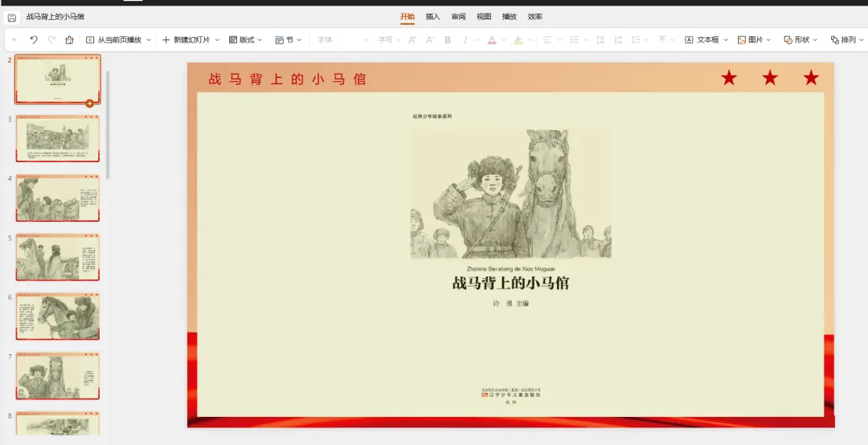Switch to the 审阅 tab
This screenshot has width=868, height=445.
click(x=458, y=17)
